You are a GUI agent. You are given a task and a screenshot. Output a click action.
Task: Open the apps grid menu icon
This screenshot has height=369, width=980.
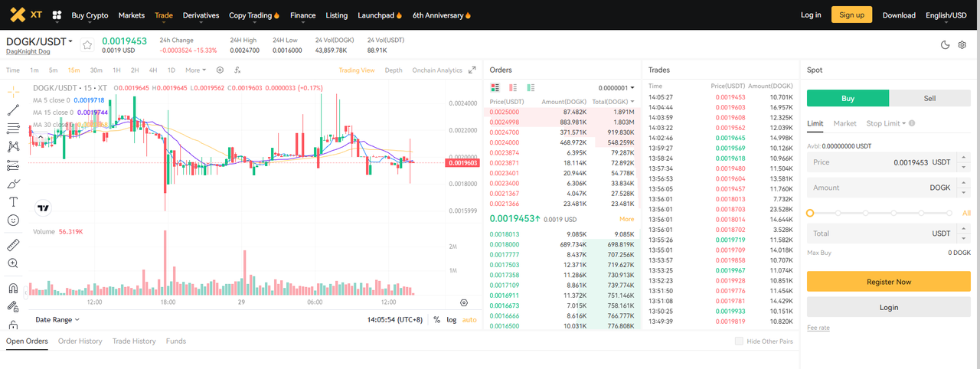[x=57, y=15]
